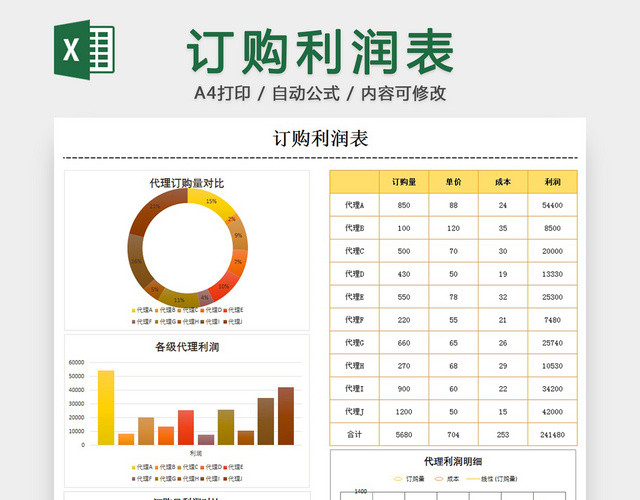Click the 线性 (订购量) trendline legend entry
Viewport: 640px width, 500px height.
[x=492, y=479]
